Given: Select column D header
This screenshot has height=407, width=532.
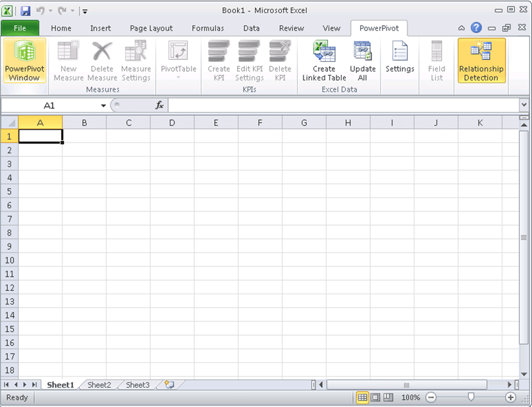Looking at the screenshot, I should 172,122.
